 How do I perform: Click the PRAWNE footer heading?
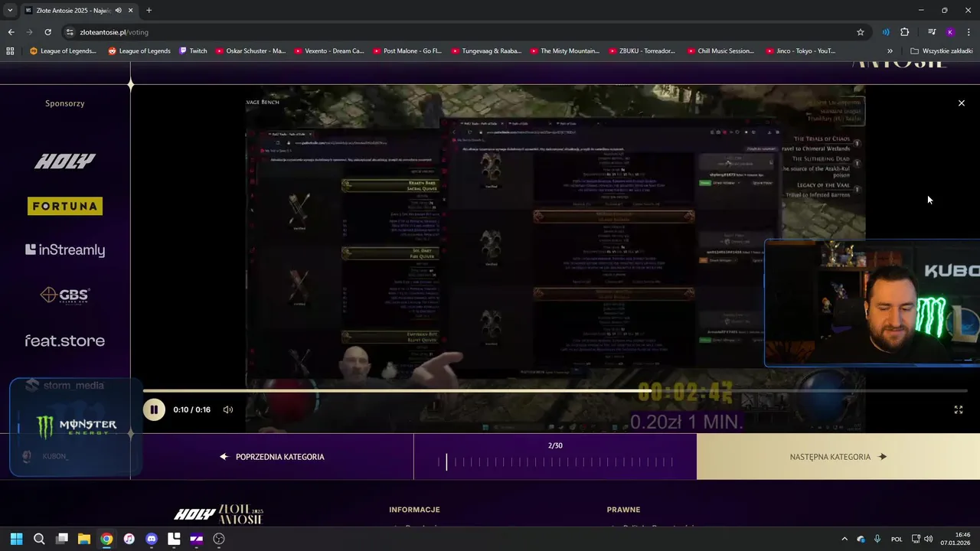coord(623,510)
